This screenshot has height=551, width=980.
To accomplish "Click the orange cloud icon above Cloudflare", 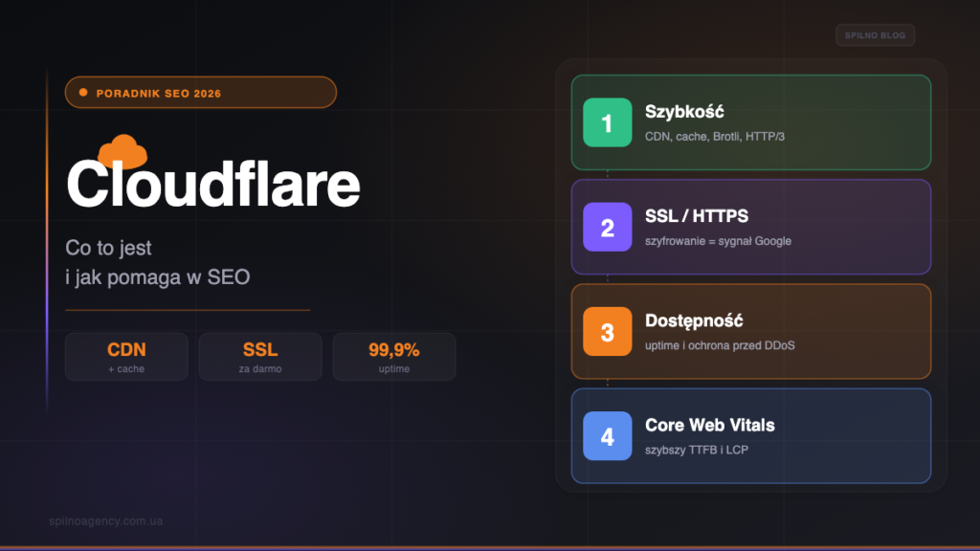I will [x=122, y=150].
